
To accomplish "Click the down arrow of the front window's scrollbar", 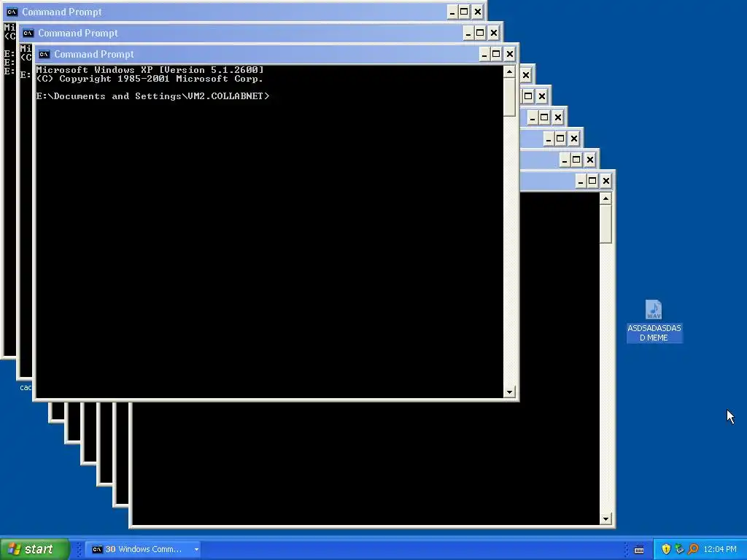I will pyautogui.click(x=509, y=392).
